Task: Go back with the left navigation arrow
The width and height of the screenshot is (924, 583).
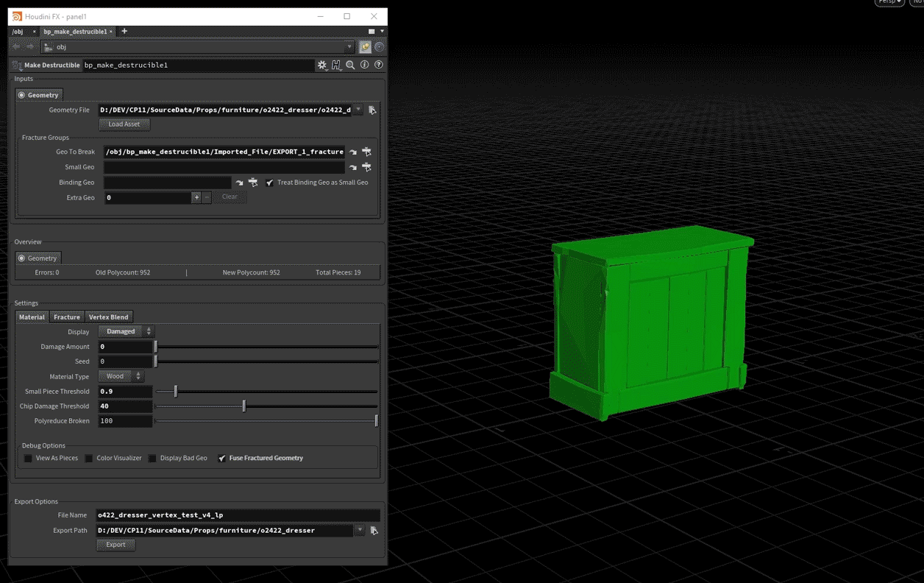Action: click(x=17, y=46)
